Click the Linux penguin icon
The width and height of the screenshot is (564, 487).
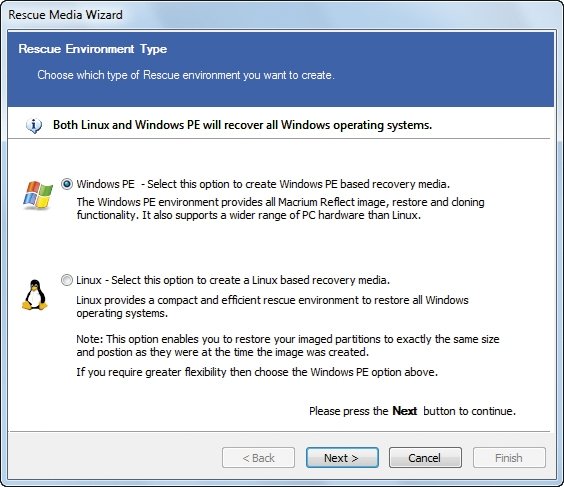(x=35, y=295)
